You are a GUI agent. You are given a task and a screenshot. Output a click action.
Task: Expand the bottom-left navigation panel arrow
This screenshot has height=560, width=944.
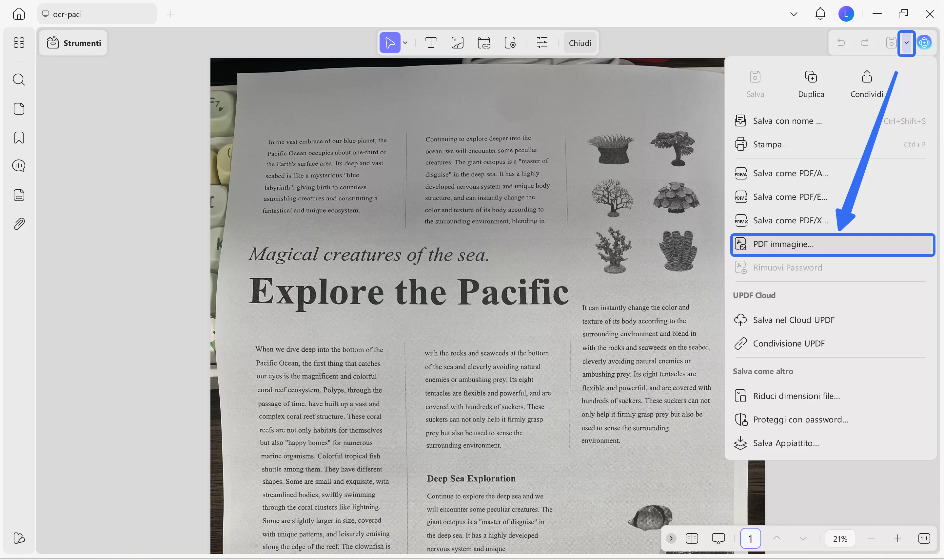[671, 538]
